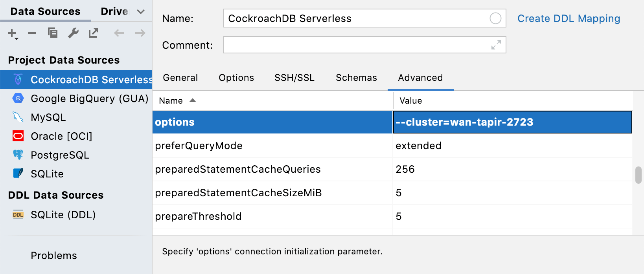Open driver settings wrench icon
This screenshot has height=274, width=644.
pos(73,33)
